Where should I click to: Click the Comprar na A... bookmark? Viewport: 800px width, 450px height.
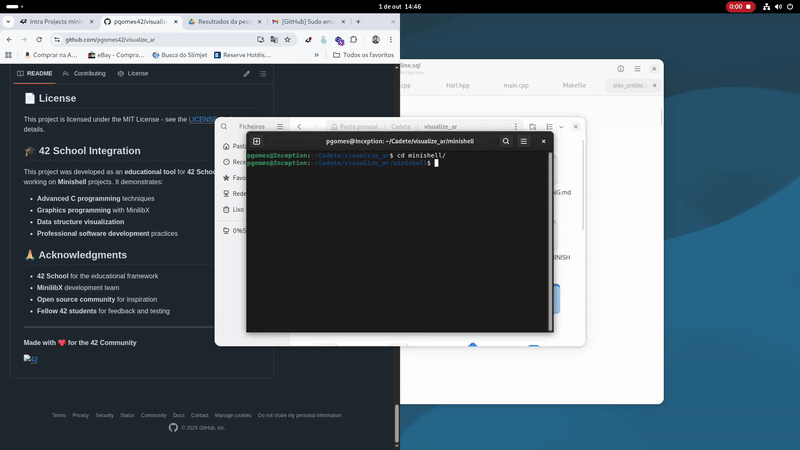coord(51,55)
